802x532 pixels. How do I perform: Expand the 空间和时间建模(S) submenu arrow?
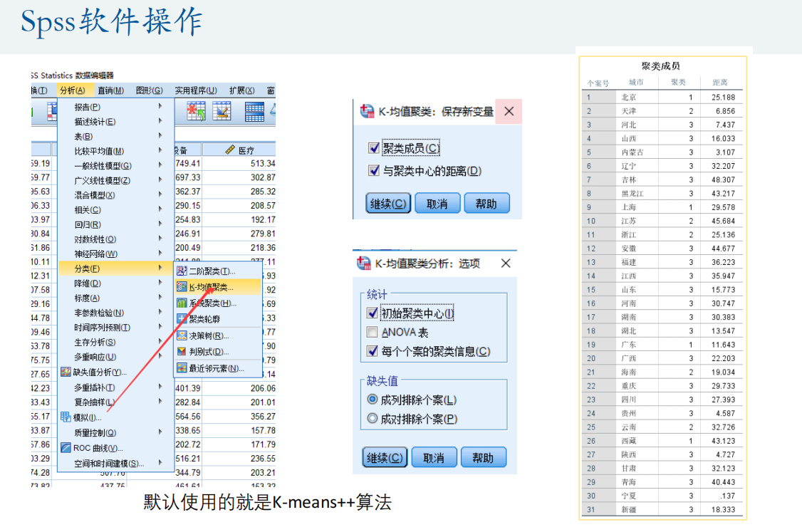point(160,463)
